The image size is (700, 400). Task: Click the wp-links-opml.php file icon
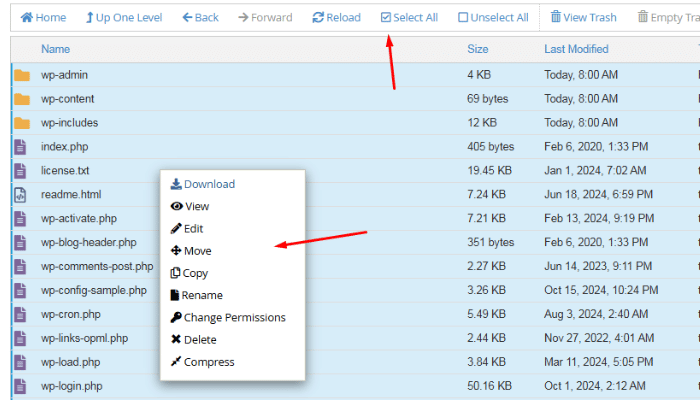[x=20, y=338]
